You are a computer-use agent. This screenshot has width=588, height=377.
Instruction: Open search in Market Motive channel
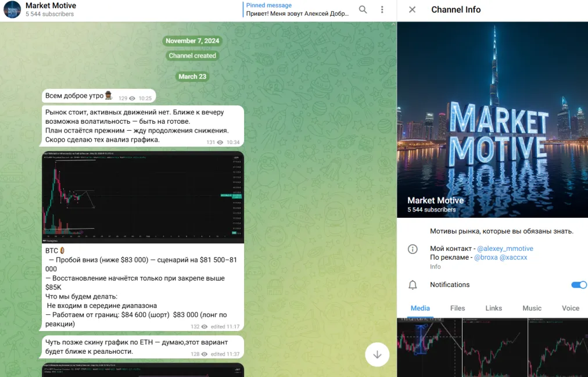click(x=363, y=10)
